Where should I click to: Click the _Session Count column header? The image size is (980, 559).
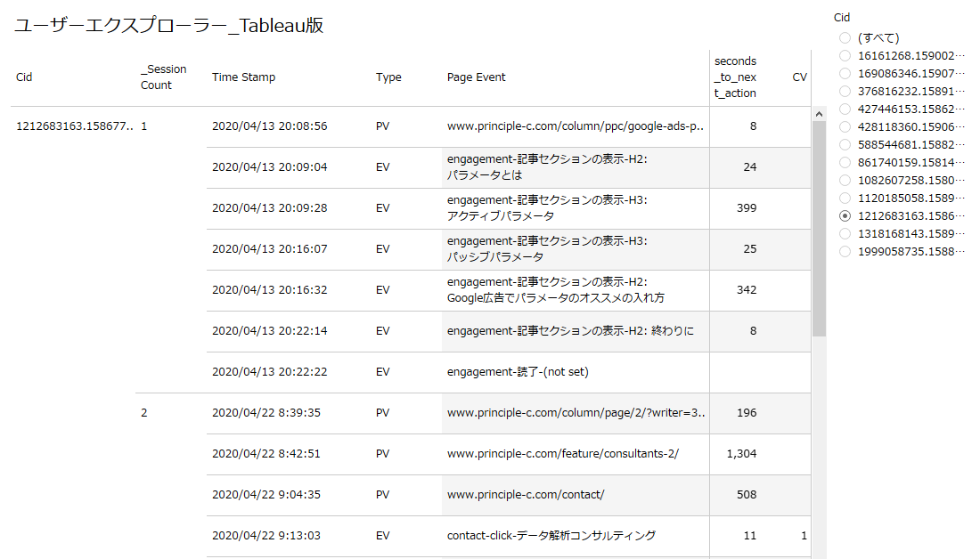163,77
